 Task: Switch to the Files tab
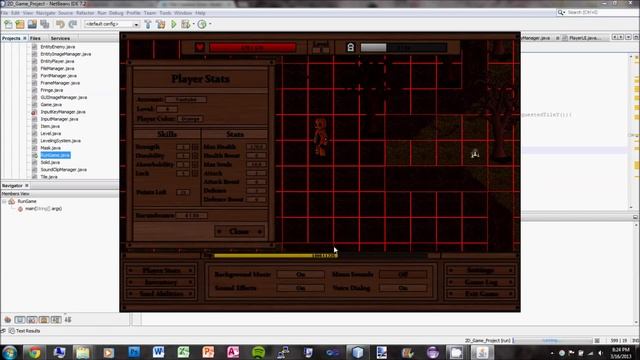click(x=35, y=38)
